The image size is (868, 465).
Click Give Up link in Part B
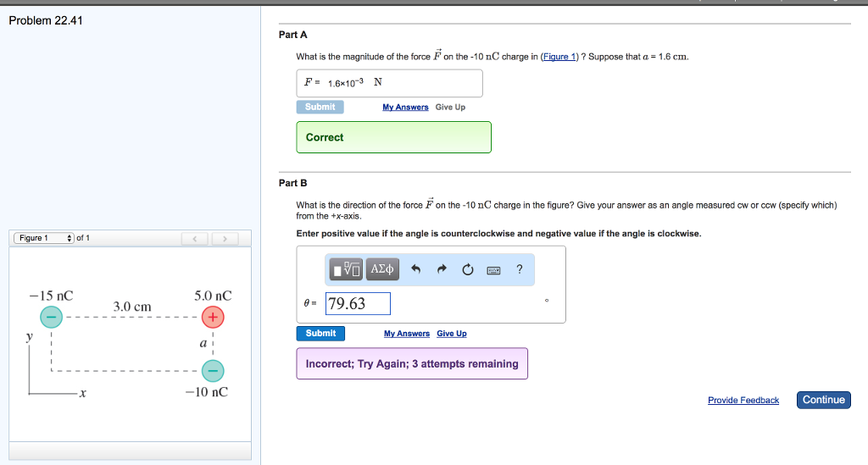452,334
